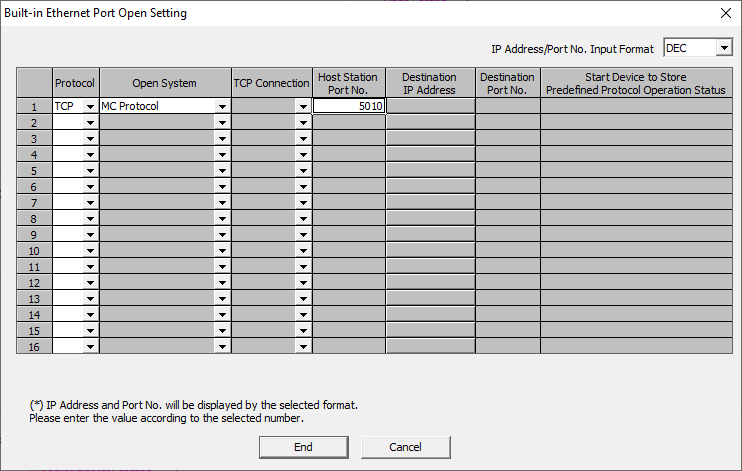Select row header number 1
The height and width of the screenshot is (471, 742).
click(34, 106)
